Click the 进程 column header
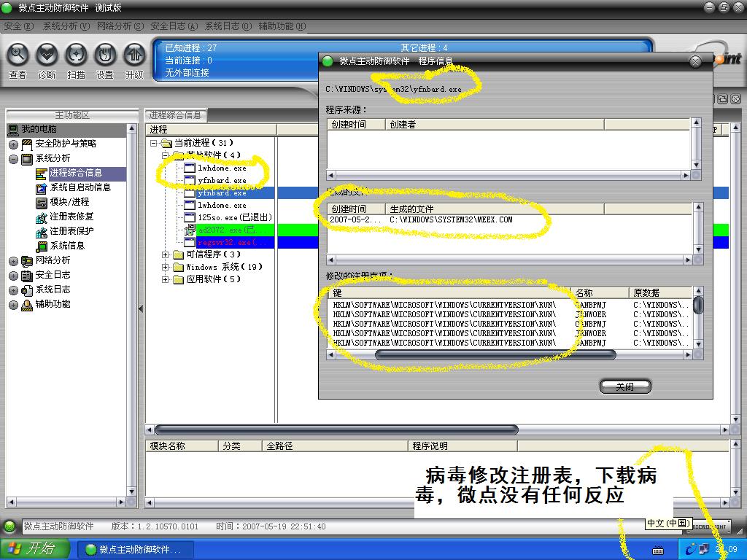 (211, 130)
